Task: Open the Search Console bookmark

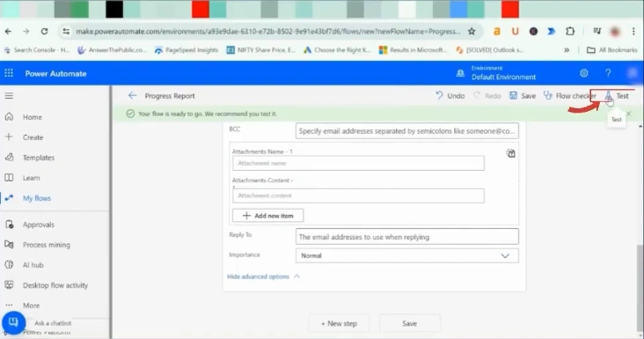Action: click(37, 50)
